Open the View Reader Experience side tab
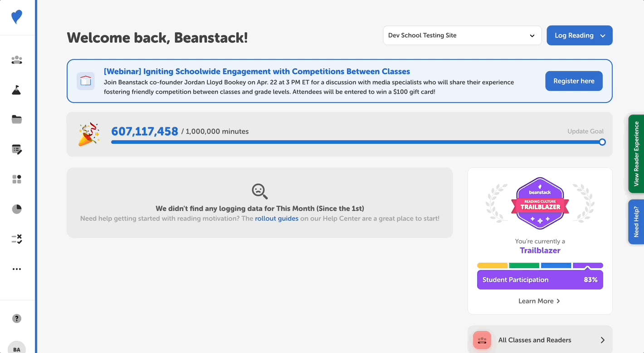Image resolution: width=644 pixels, height=353 pixels. [x=636, y=154]
